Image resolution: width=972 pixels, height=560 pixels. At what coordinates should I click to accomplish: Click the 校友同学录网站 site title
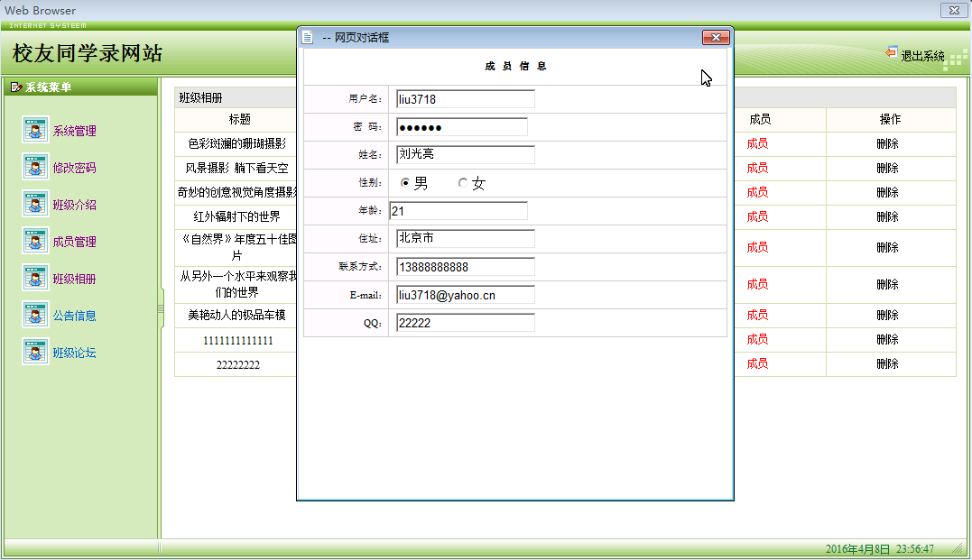click(88, 53)
